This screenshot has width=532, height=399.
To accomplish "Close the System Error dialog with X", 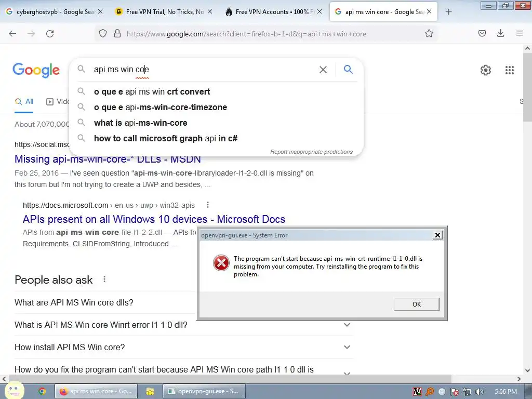I will point(437,235).
